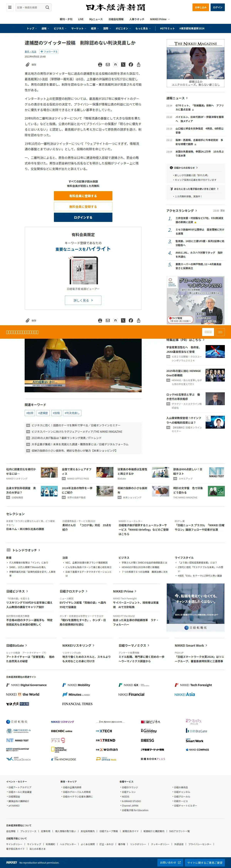The image size is (231, 868).
Task: Open the 日経会社情報 menu item
Action: (116, 19)
